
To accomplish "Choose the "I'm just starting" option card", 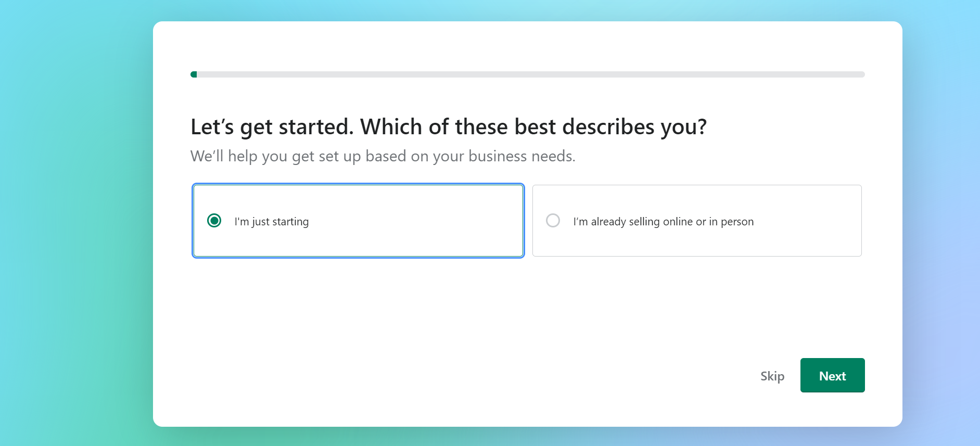I will pyautogui.click(x=358, y=221).
